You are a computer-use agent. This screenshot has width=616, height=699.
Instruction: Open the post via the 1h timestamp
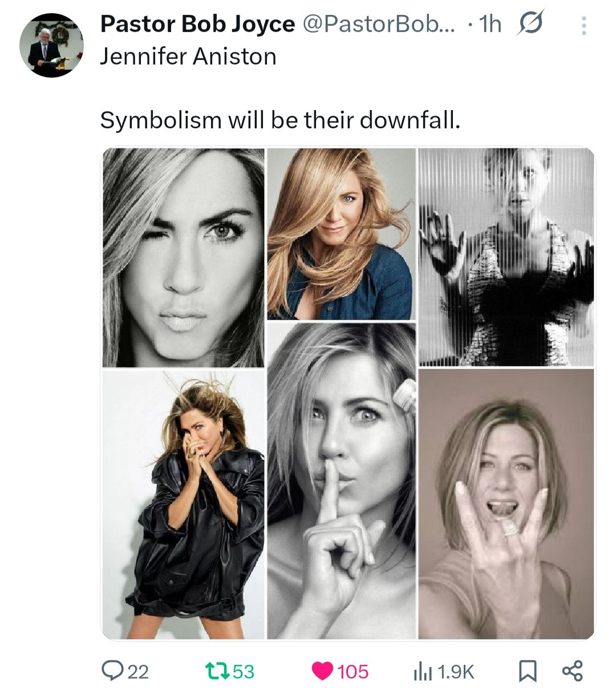[490, 24]
